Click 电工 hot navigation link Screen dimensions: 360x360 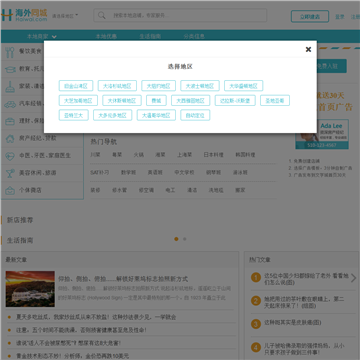(170, 190)
